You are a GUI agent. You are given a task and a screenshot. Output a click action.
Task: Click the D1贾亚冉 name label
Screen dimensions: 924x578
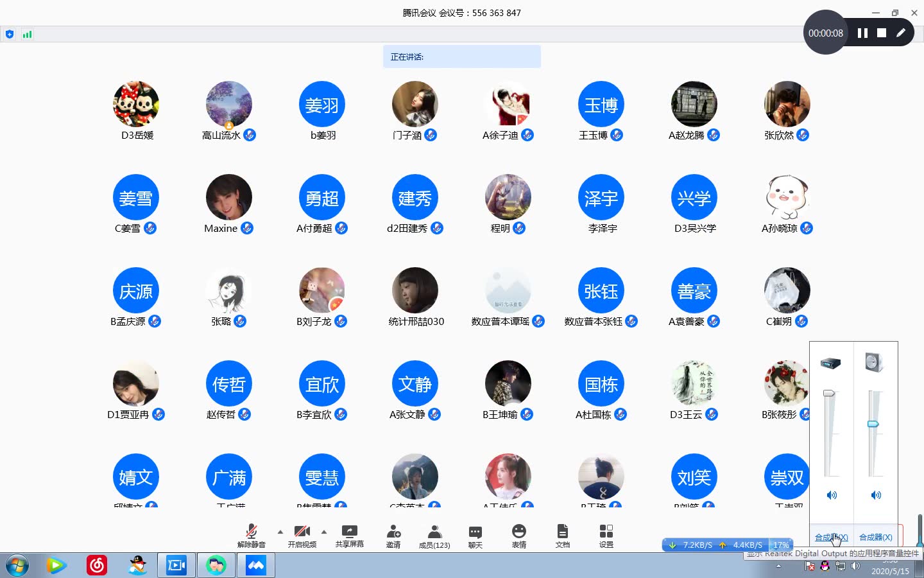(128, 415)
